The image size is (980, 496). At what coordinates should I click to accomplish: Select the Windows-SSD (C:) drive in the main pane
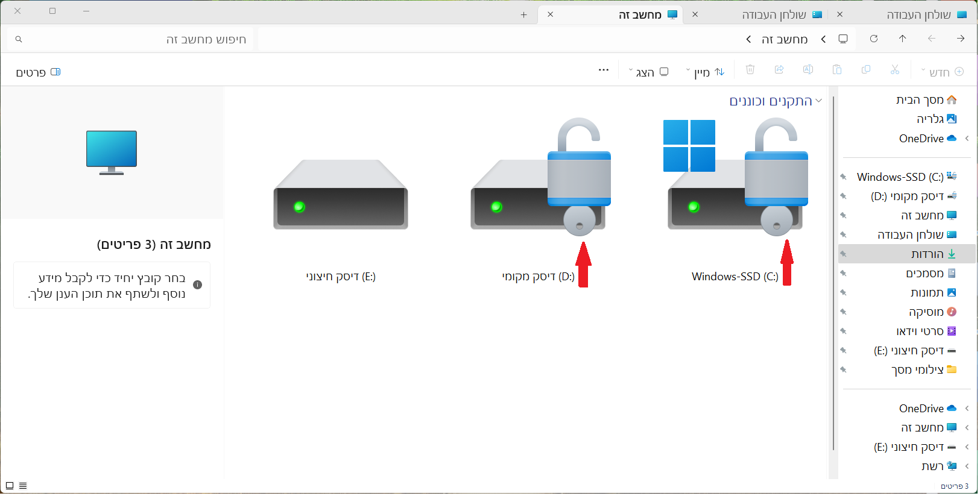tap(735, 200)
